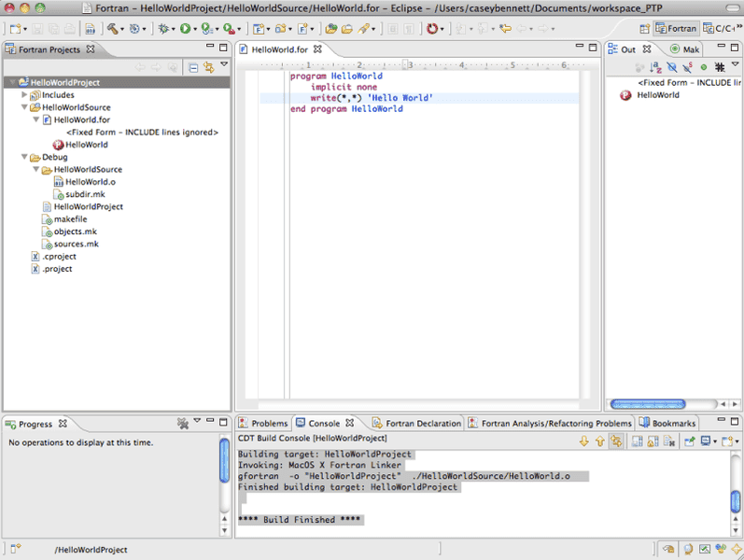Expand the Includes folder
Screen dimensions: 744x560
pyautogui.click(x=24, y=95)
